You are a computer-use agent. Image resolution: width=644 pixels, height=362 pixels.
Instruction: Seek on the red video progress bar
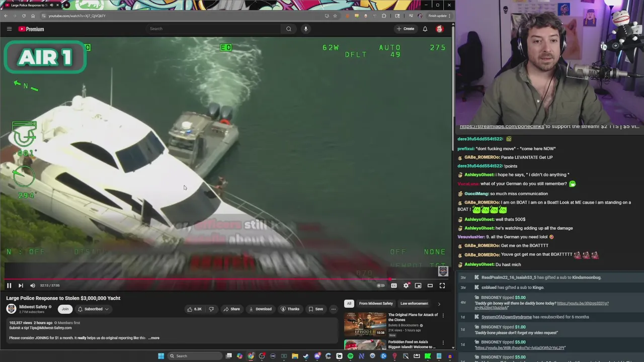coord(225,279)
